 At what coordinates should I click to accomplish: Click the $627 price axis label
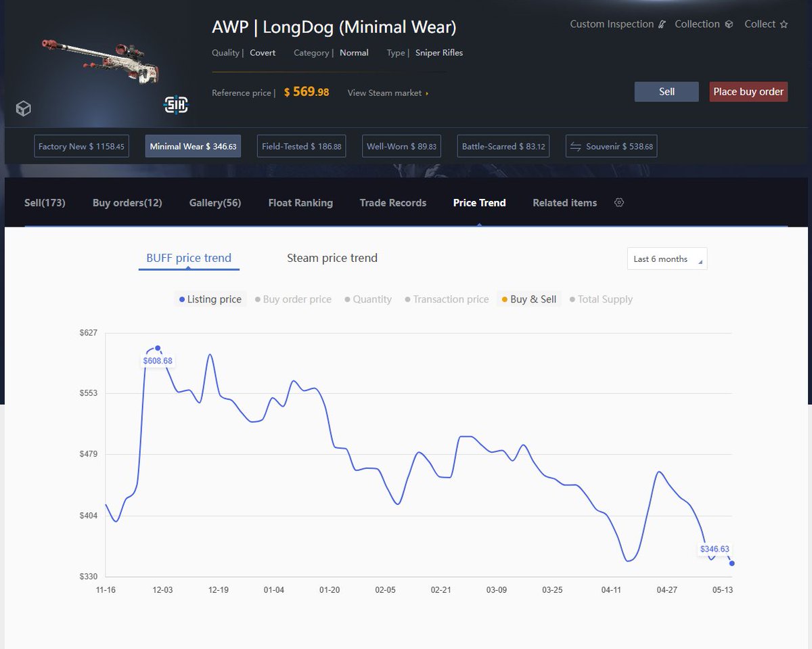89,332
